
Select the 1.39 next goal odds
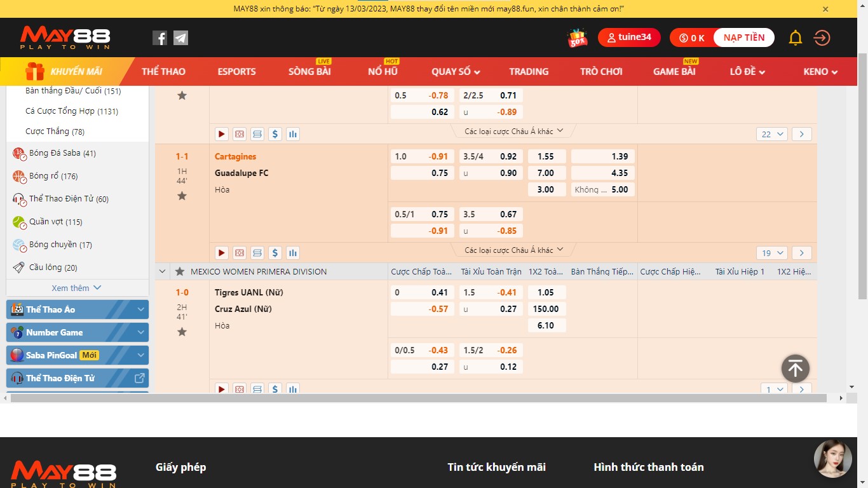coord(602,156)
